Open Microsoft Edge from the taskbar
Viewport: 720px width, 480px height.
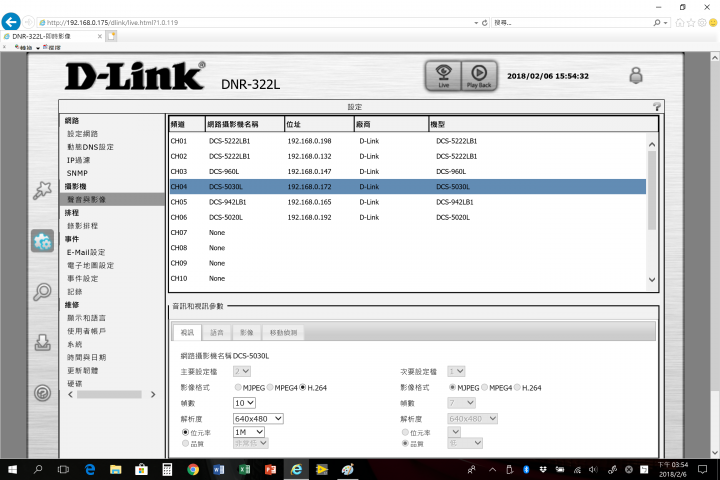[90, 469]
